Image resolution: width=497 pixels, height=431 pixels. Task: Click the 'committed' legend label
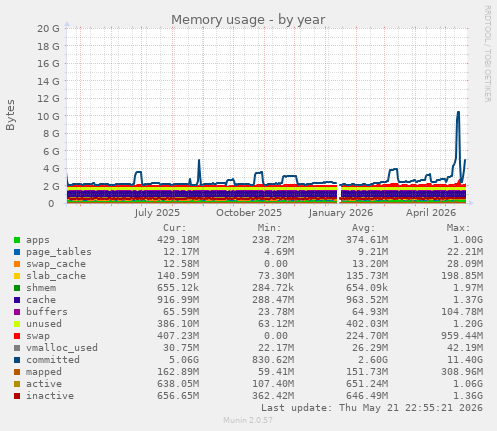53,360
